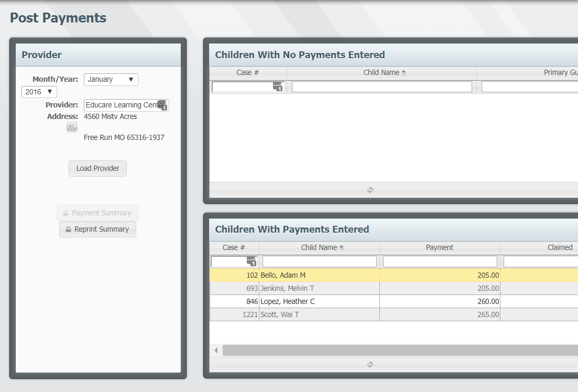
Task: Select the row Scott, Wai T
Action: click(394, 314)
